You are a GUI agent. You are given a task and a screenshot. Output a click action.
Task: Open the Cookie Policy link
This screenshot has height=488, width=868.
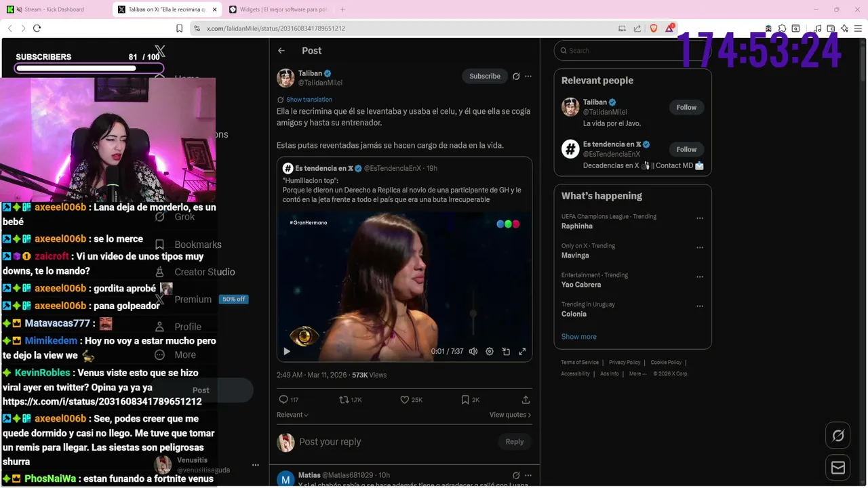coord(666,363)
